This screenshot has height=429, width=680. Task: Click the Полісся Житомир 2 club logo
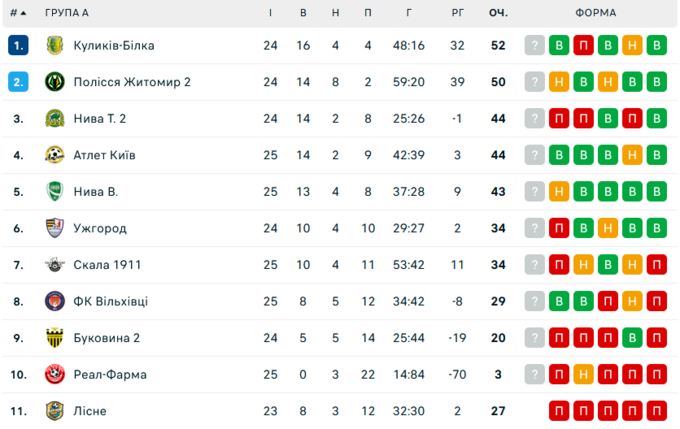55,82
